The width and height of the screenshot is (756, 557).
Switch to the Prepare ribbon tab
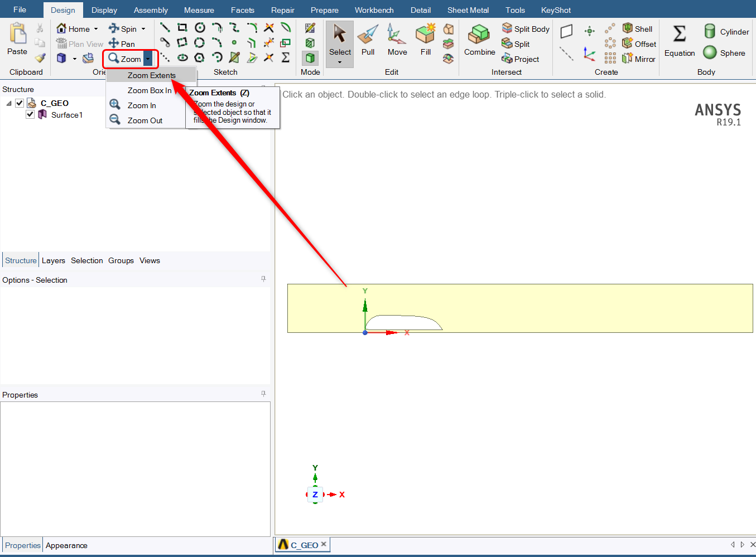[325, 10]
